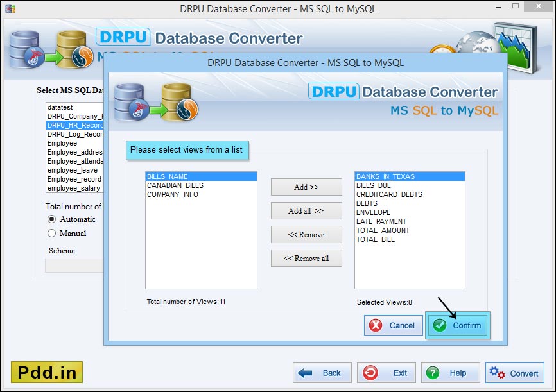Select CREDITCARD_DEBTS in the selected views list

pos(410,194)
